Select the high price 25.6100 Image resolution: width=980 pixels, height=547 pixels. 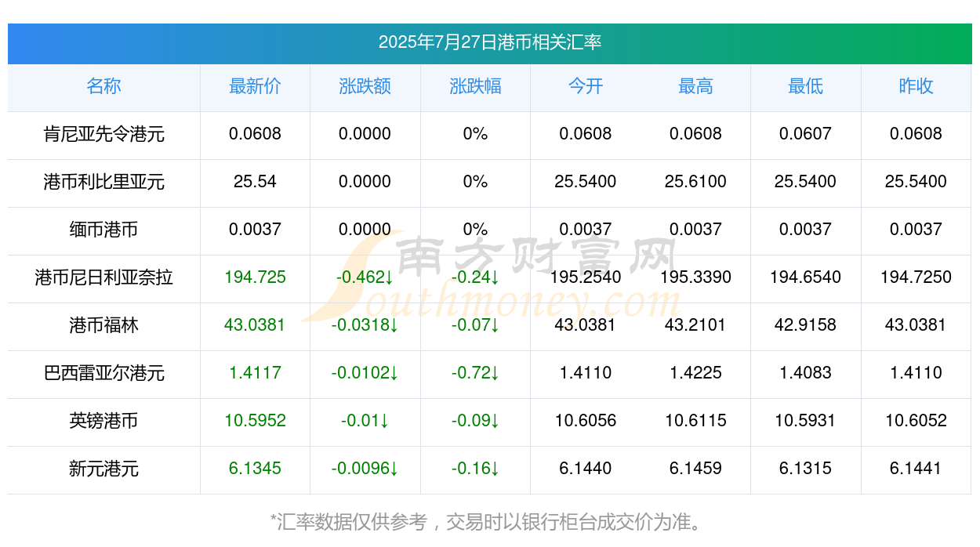(695, 182)
